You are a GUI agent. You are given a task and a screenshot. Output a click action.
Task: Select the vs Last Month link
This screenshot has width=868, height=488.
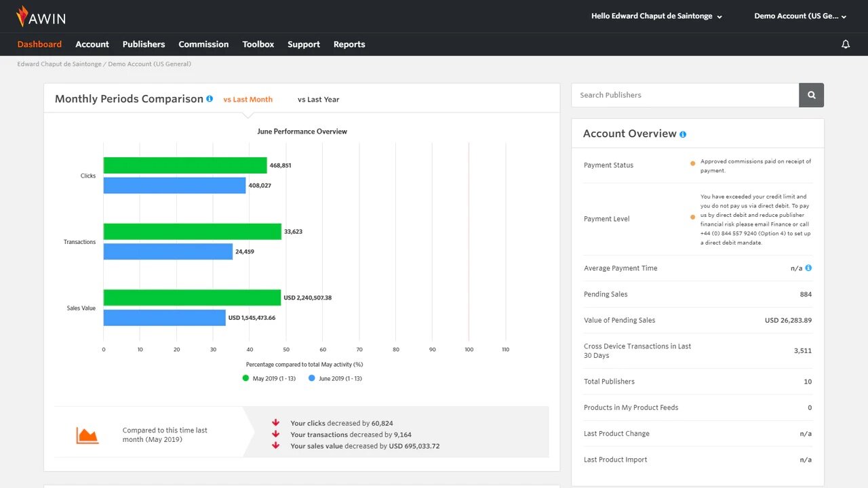248,100
